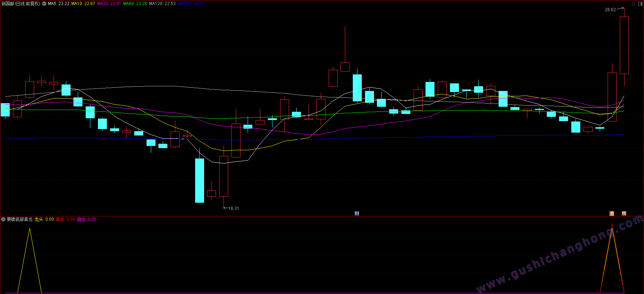The width and height of the screenshot is (644, 294).
Task: Click the 趋龙: 0.00 indicator value
Action: point(87,219)
